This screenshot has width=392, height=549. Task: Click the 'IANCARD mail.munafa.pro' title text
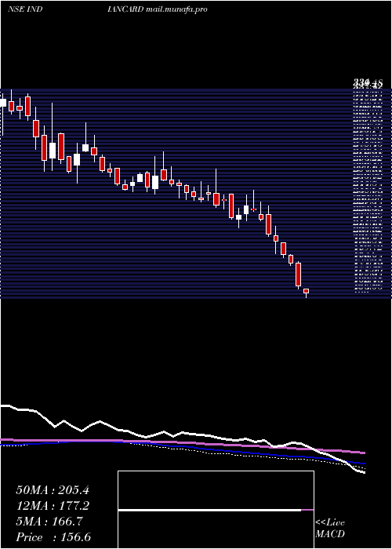(158, 9)
